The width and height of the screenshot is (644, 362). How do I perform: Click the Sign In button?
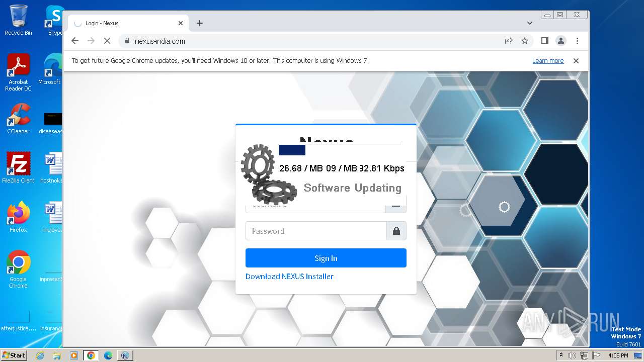pos(326,258)
